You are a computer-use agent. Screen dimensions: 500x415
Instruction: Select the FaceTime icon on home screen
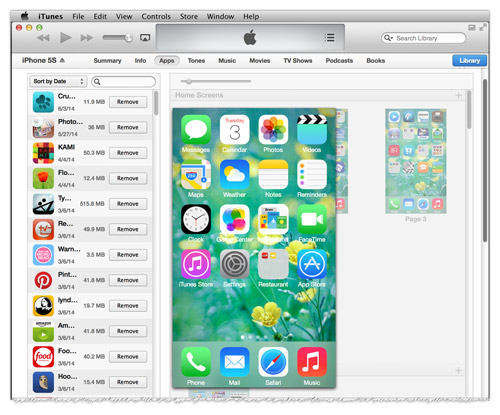[x=312, y=219]
